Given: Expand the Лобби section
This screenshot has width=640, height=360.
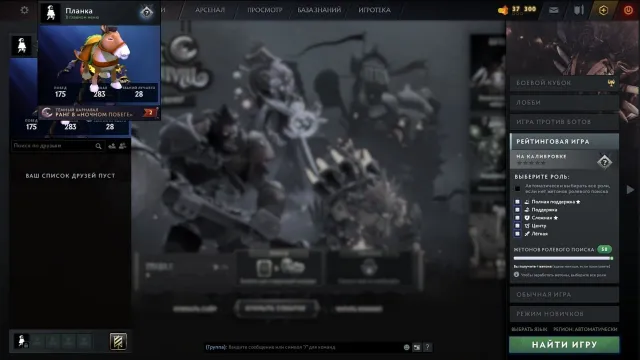Looking at the screenshot, I should (x=564, y=102).
